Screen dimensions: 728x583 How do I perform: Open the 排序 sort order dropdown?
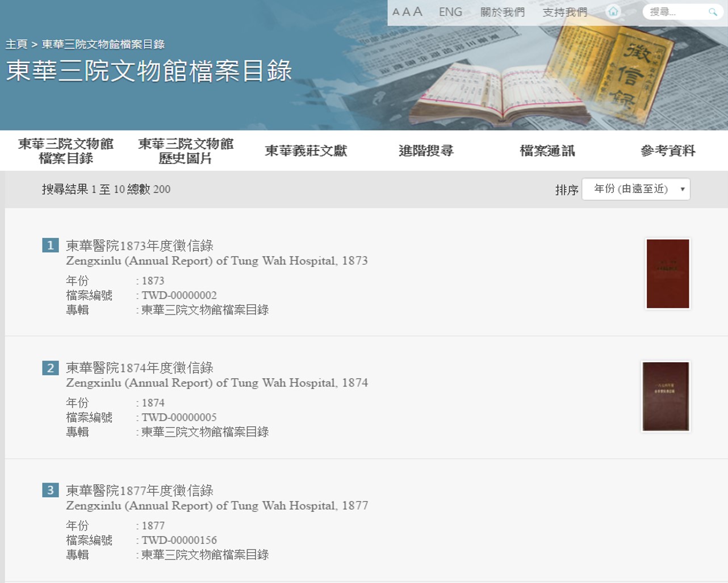tap(636, 189)
